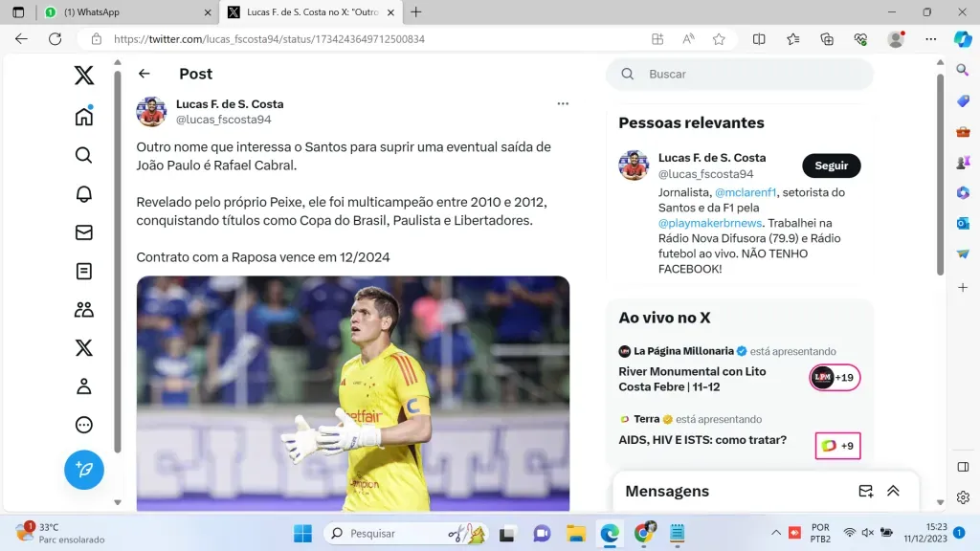This screenshot has width=980, height=551.
Task: Open the Lists icon in sidebar
Action: pos(84,271)
